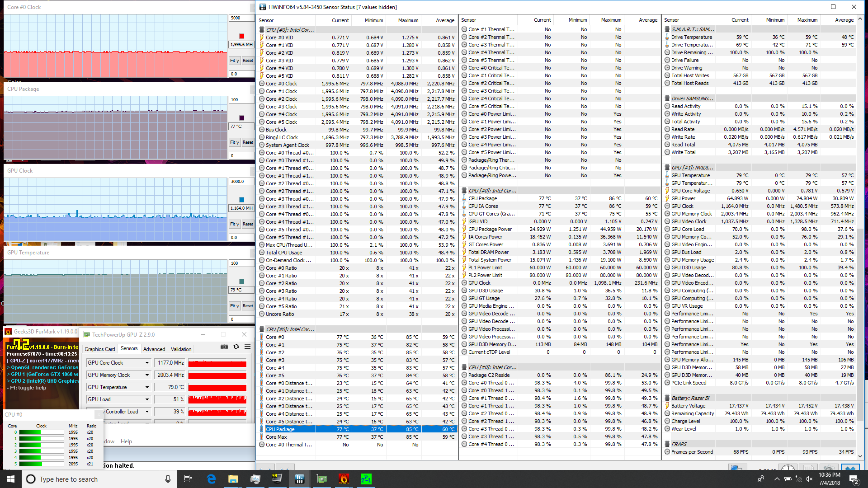Viewport: 868px width, 488px height.
Task: Open Microsoft Edge from the taskbar
Action: 211,479
